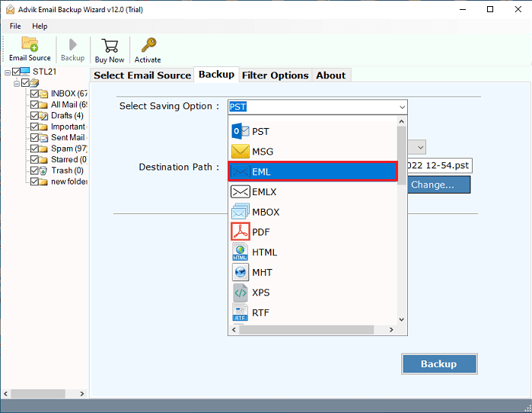This screenshot has height=413, width=532.
Task: Click the blue Backup button
Action: tap(439, 363)
